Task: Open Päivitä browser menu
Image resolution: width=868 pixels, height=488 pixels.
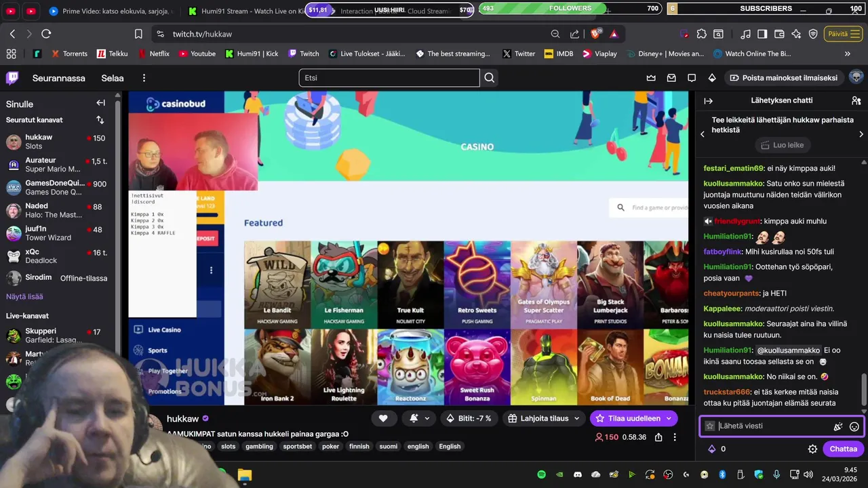Action: coord(844,34)
